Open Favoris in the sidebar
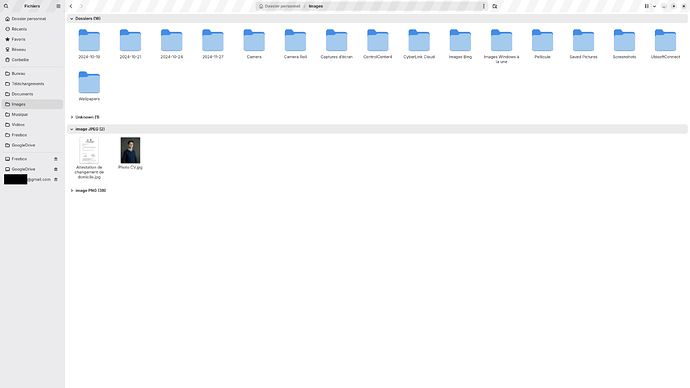This screenshot has height=388, width=690. click(x=33, y=39)
